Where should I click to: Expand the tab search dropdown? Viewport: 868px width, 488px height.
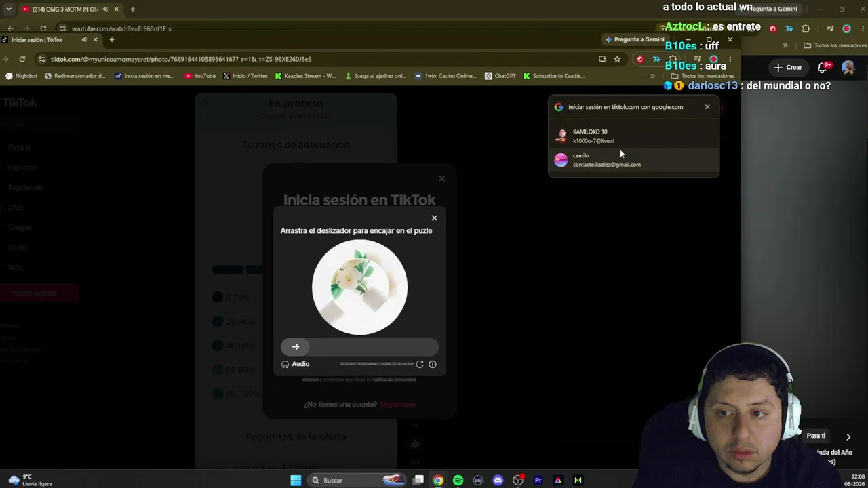point(9,9)
